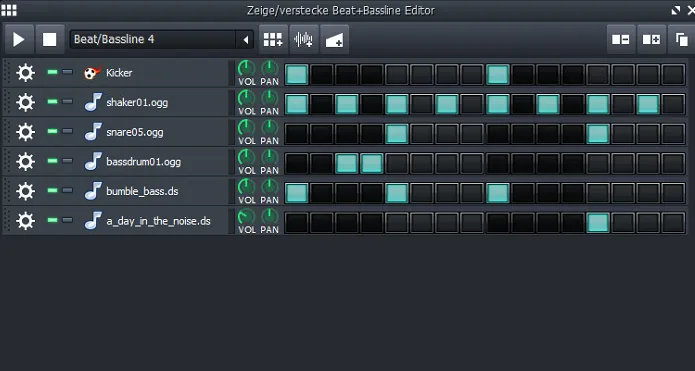The height and width of the screenshot is (371, 695).
Task: Toggle the only active step in a_day_in_the_noise.ds row
Action: [x=598, y=223]
